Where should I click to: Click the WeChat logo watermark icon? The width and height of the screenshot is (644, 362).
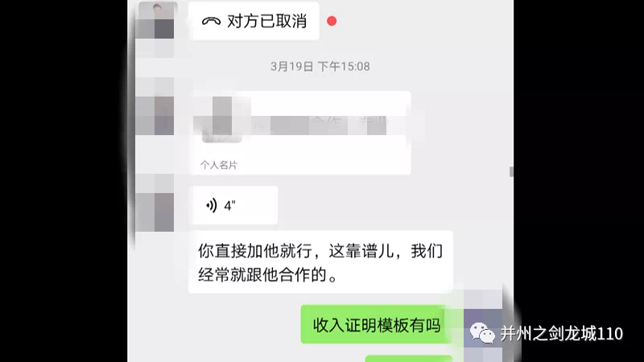click(x=482, y=332)
